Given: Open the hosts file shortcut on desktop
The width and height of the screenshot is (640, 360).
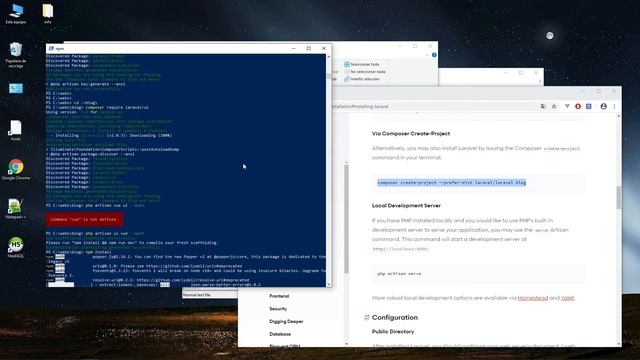Looking at the screenshot, I should point(16,131).
